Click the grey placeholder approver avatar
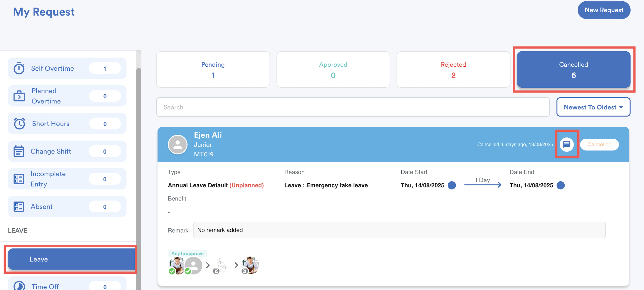Viewport: 644px width, 290px height. 193,266
